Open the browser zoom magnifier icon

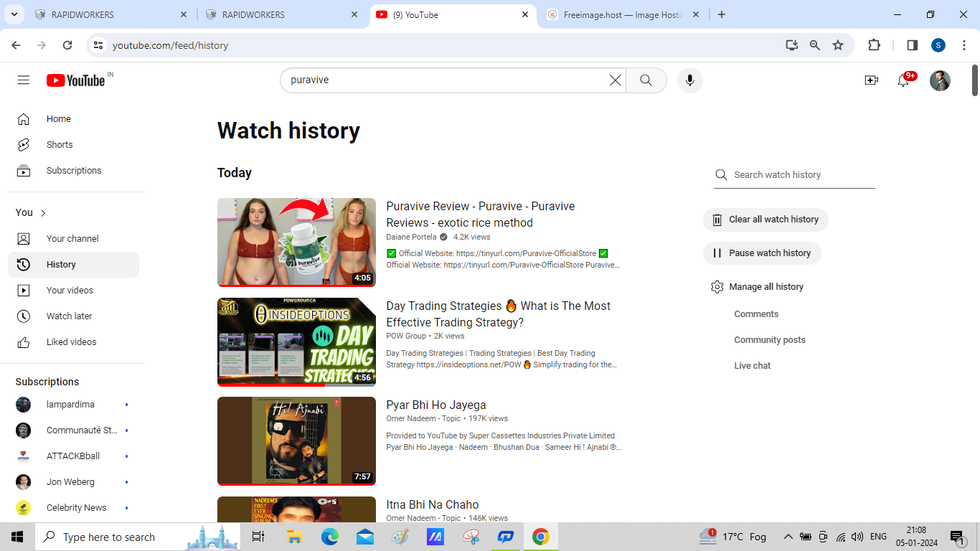[x=815, y=45]
